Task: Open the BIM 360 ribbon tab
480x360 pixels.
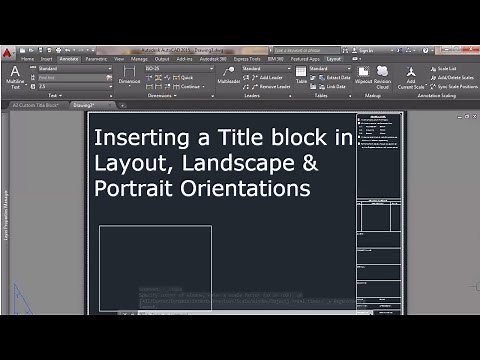Action: tap(276, 59)
